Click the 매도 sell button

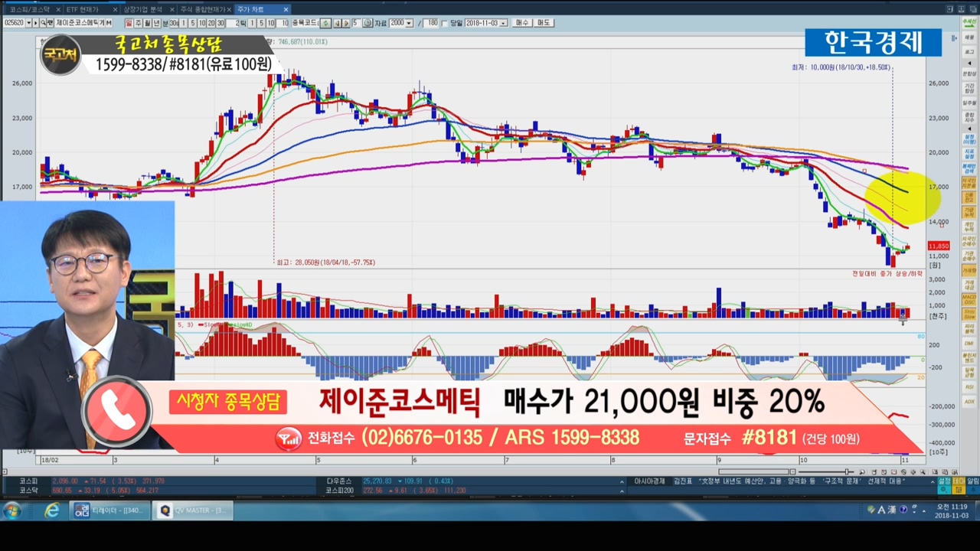pyautogui.click(x=544, y=23)
